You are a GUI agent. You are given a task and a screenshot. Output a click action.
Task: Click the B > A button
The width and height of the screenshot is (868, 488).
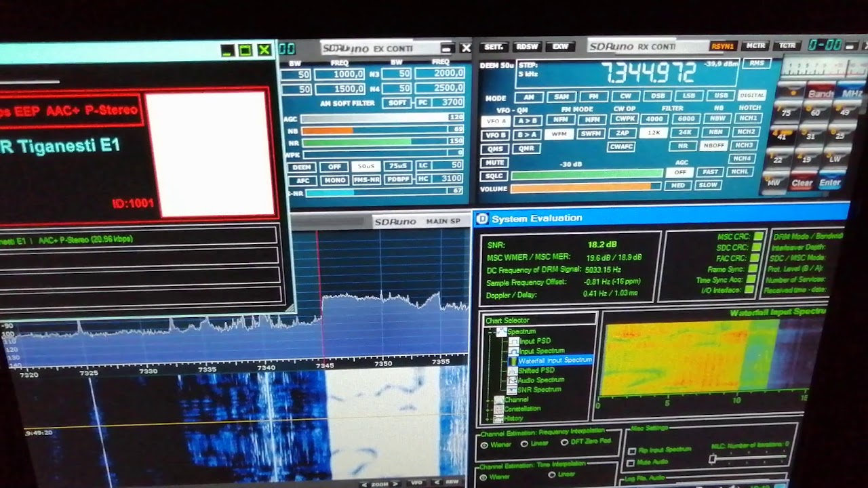coord(527,135)
